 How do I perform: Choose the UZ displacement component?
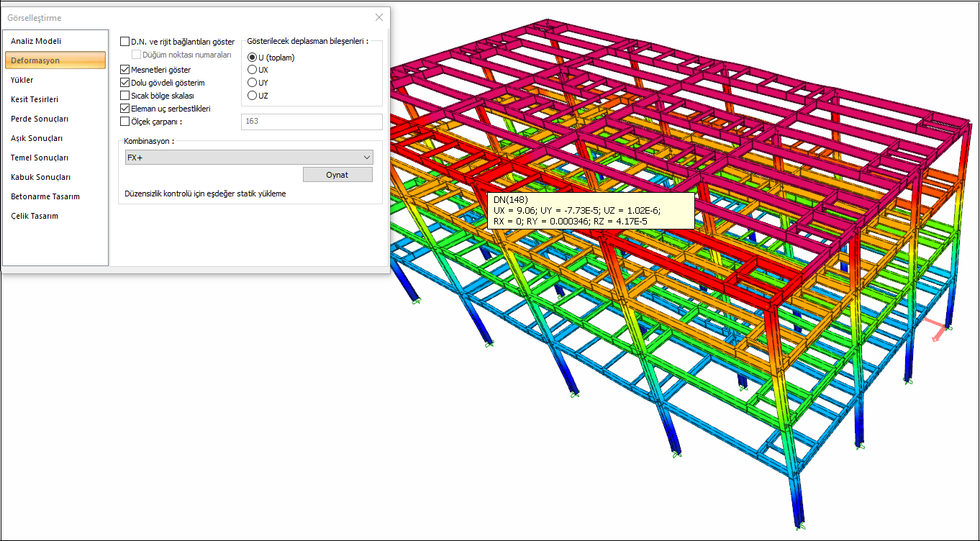[x=252, y=96]
